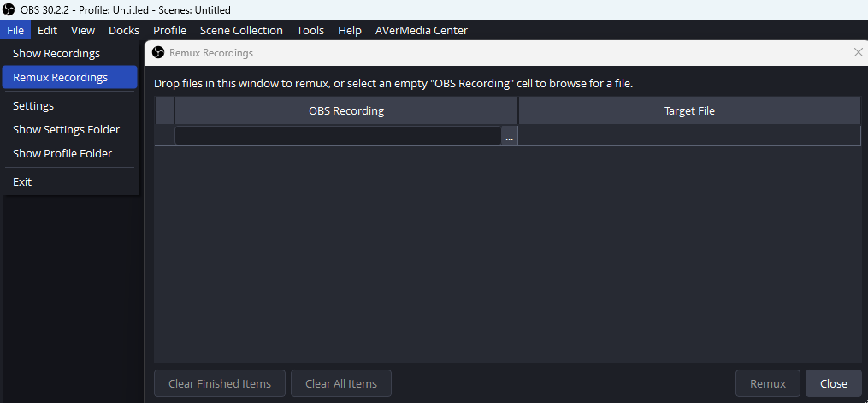Choose Exit from the File menu
The height and width of the screenshot is (403, 868).
[22, 181]
